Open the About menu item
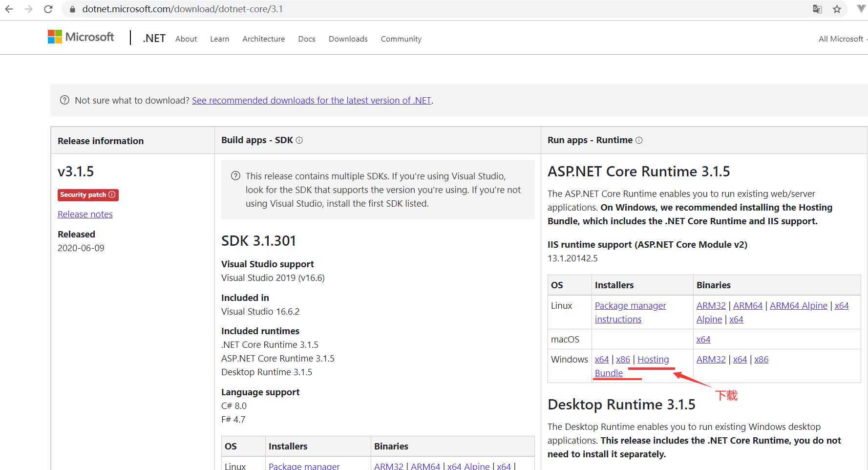The height and width of the screenshot is (470, 868). pos(186,39)
